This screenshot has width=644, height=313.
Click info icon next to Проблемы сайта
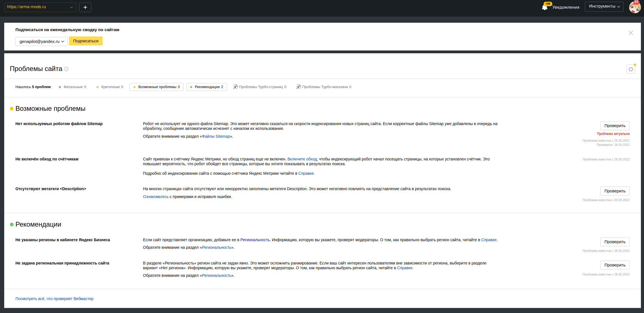click(x=66, y=69)
